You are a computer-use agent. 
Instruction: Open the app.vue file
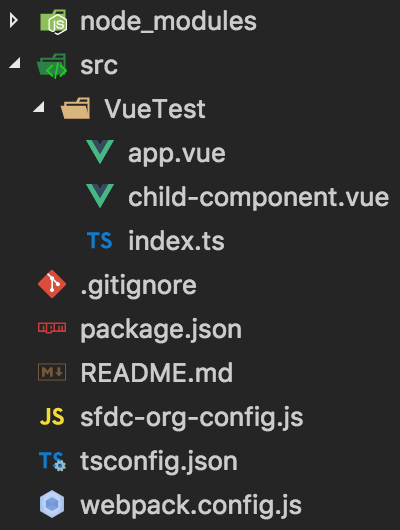coord(177,154)
